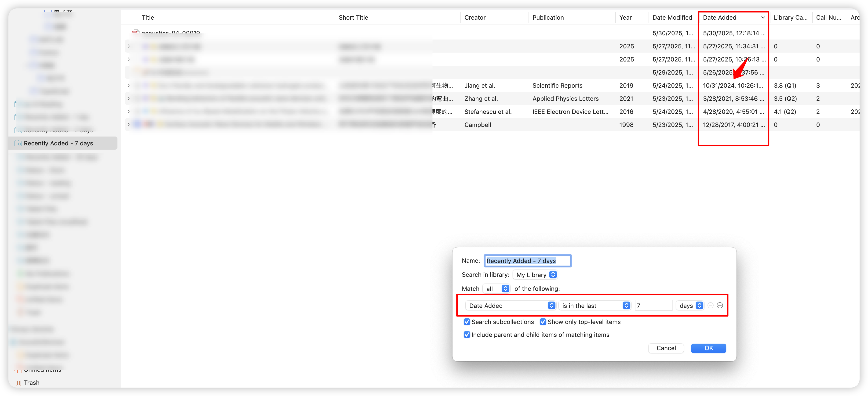Uncheck Show only top-level items

[x=543, y=322]
